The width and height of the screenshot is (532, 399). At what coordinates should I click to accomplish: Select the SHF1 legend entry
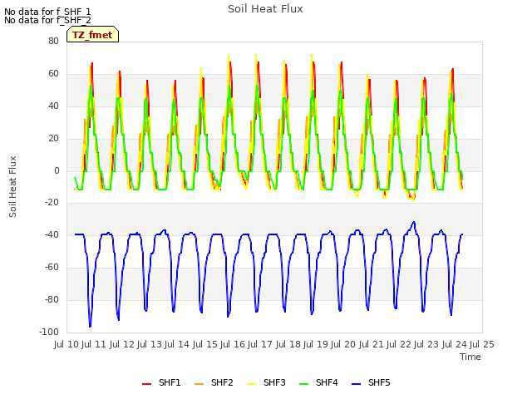coord(161,382)
